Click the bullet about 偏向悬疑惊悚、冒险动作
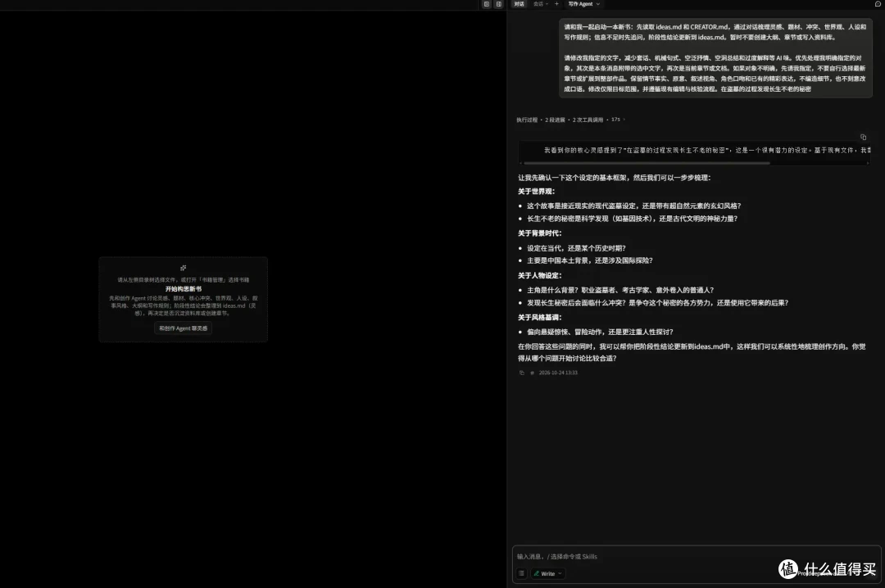This screenshot has height=588, width=885. (x=600, y=332)
